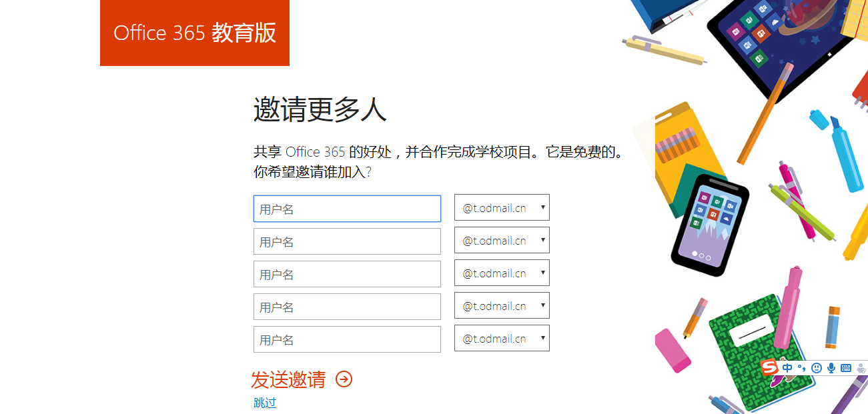Toggle keyboard layout via Sogou keyboard icon
The image size is (868, 414).
click(845, 367)
